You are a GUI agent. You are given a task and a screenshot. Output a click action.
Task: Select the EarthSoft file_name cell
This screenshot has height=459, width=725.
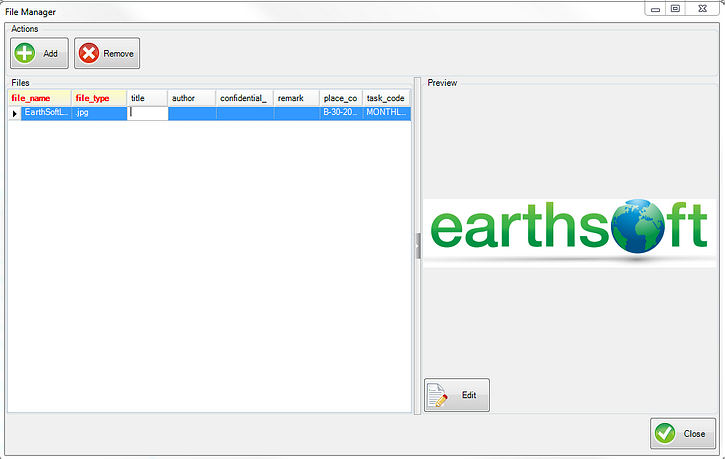pyautogui.click(x=46, y=114)
